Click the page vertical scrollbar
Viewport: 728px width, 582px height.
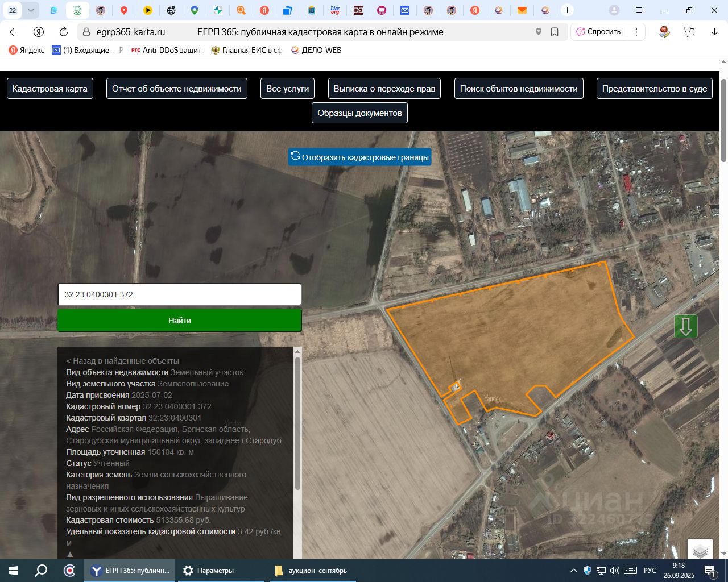723,120
